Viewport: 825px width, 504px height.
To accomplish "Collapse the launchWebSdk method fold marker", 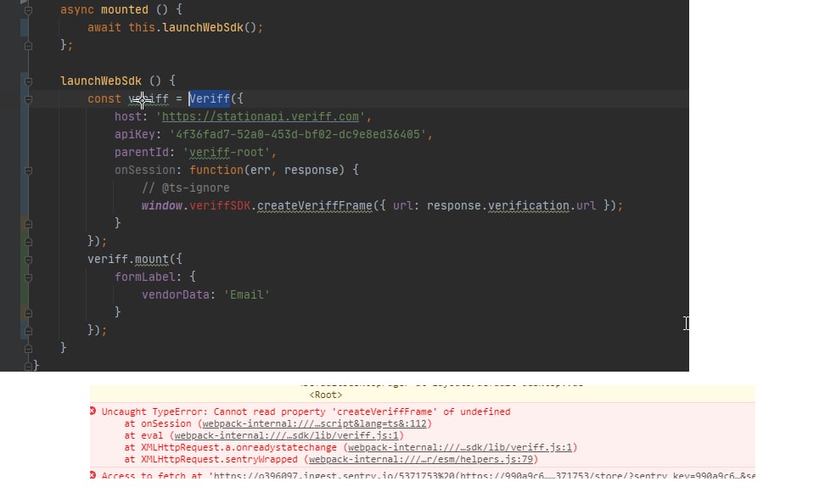I will point(28,81).
